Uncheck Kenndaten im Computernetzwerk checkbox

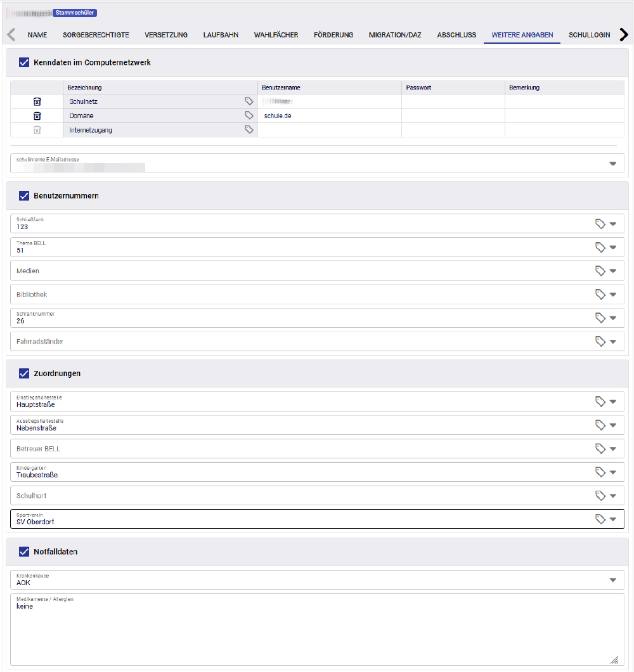pyautogui.click(x=24, y=63)
